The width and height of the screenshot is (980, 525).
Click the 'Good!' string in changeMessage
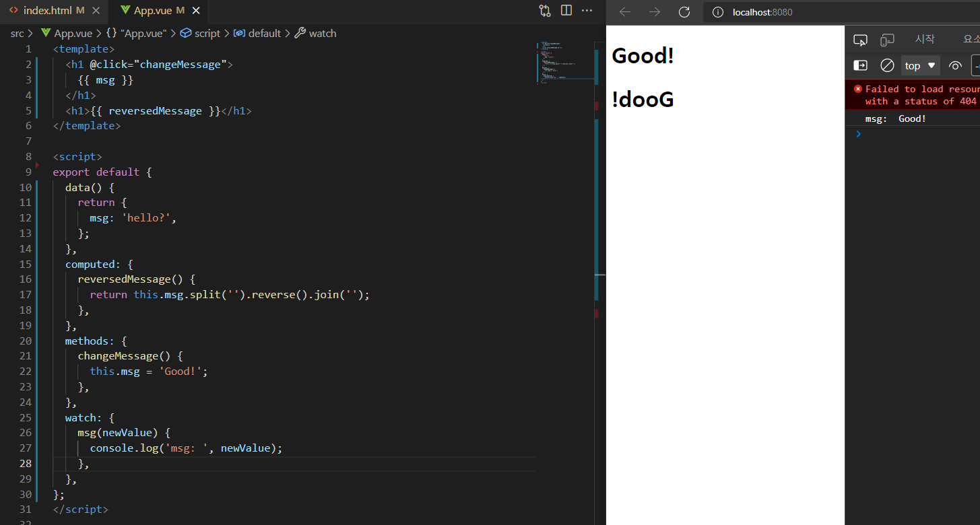click(x=181, y=371)
